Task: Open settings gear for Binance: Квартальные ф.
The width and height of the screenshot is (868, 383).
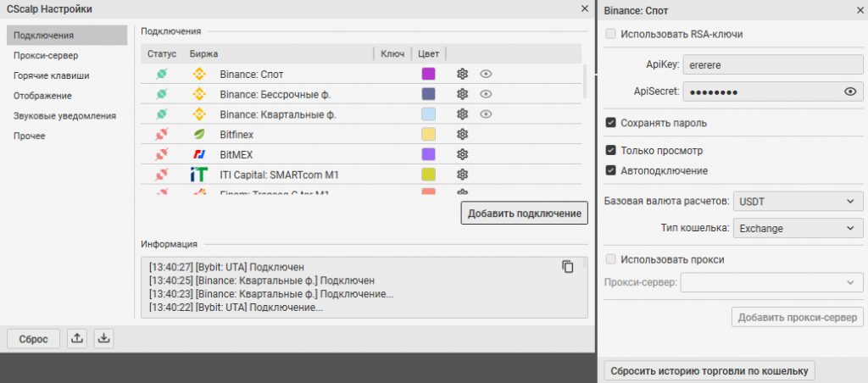Action: [462, 114]
